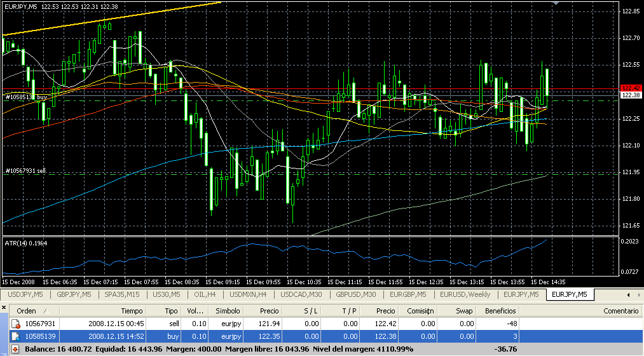The image size is (644, 356).
Task: Click the Orden sort arrow indicator
Action: point(46,311)
